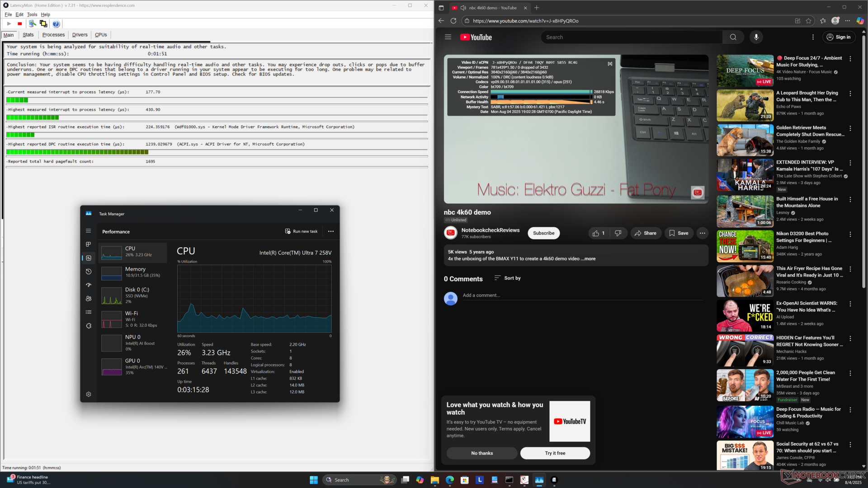
Task: Open Task Manager three-dot more options
Action: click(331, 231)
